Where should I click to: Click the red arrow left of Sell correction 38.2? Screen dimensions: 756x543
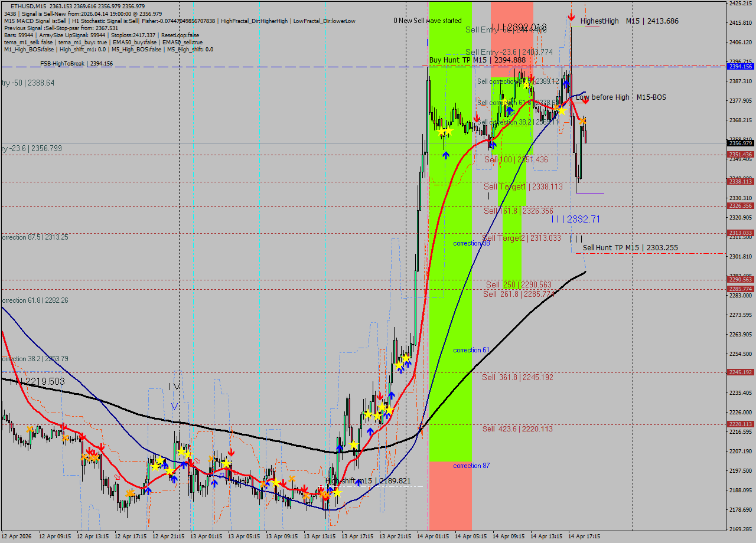(477, 119)
